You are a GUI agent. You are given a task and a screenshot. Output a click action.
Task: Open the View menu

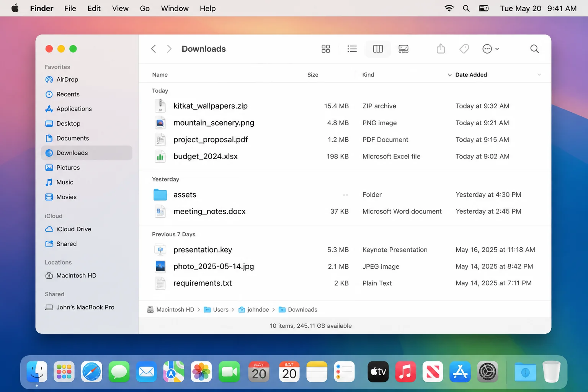(x=120, y=8)
